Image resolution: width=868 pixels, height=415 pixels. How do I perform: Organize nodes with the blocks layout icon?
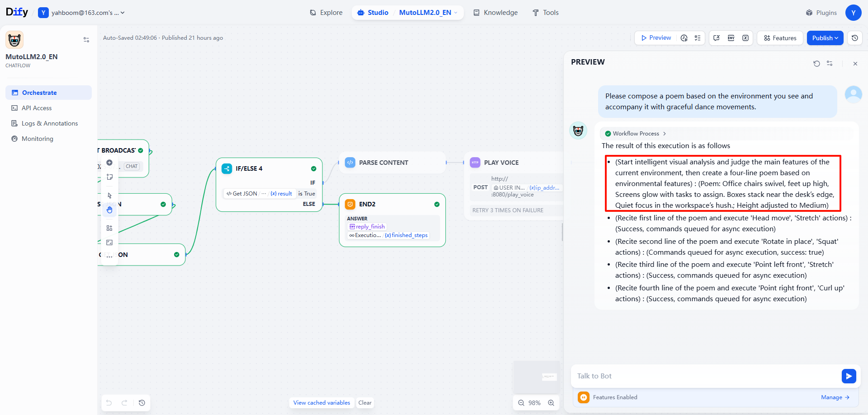[109, 228]
